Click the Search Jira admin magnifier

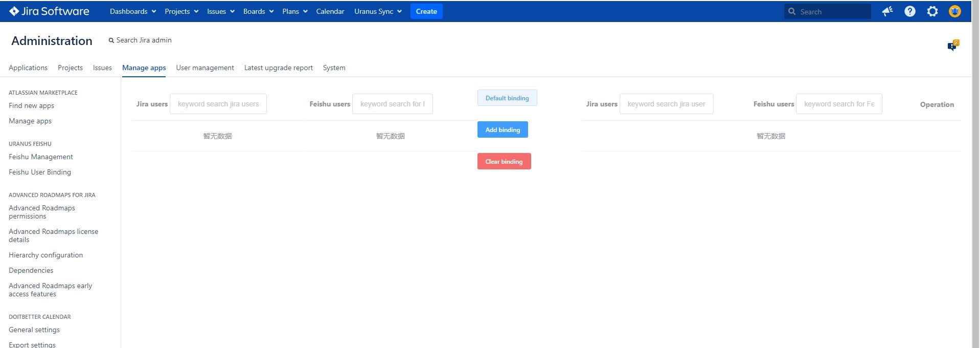111,40
